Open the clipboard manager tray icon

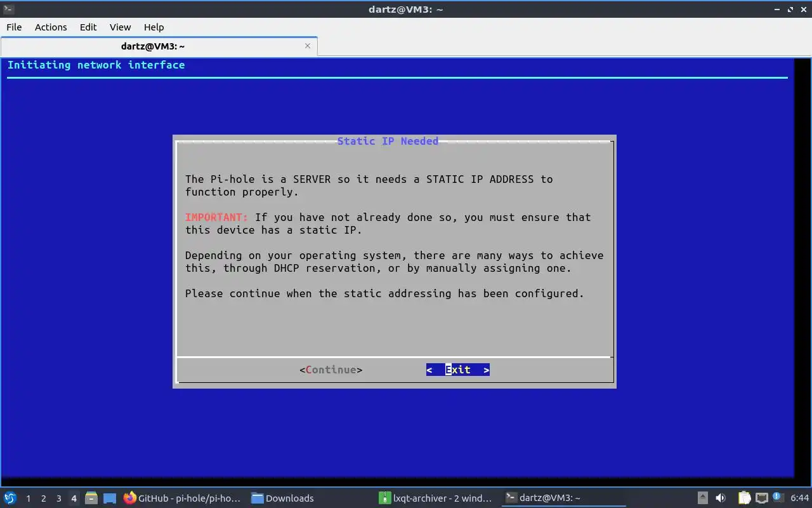click(744, 498)
